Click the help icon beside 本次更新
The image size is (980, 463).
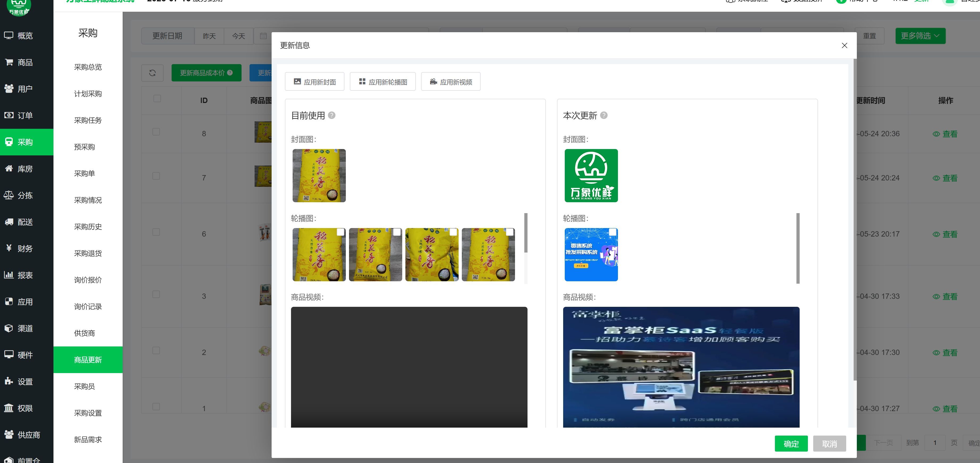604,115
